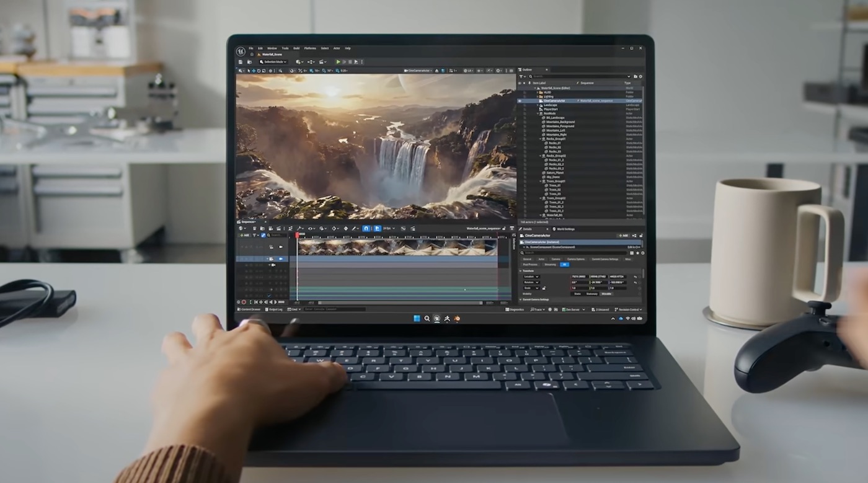Click the Stop simulation button in main toolbar

coord(350,62)
